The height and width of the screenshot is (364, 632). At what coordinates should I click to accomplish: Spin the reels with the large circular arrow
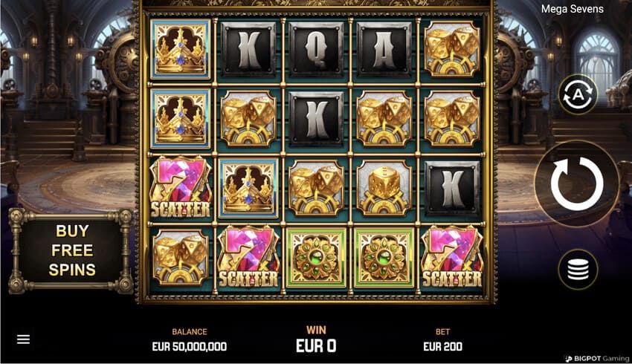tap(577, 184)
